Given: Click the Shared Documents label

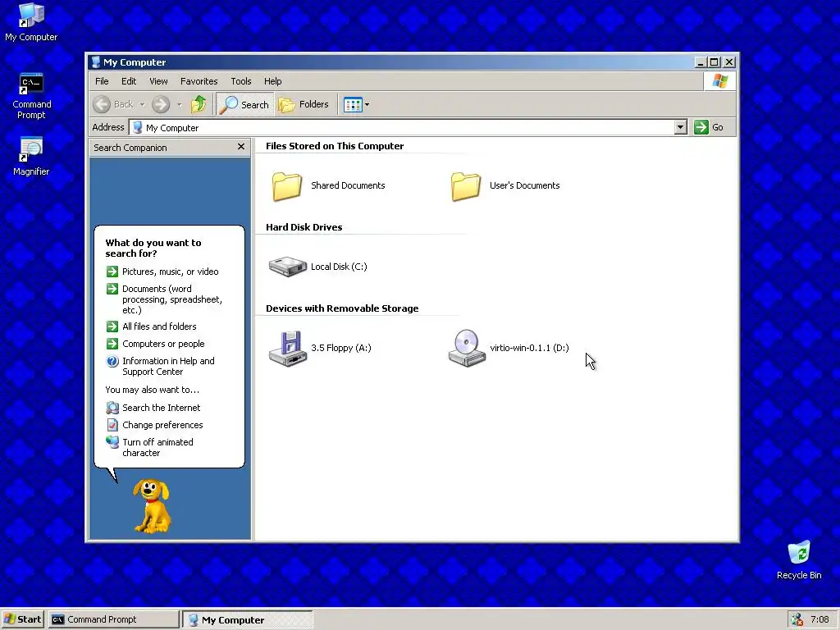Looking at the screenshot, I should pos(348,185).
